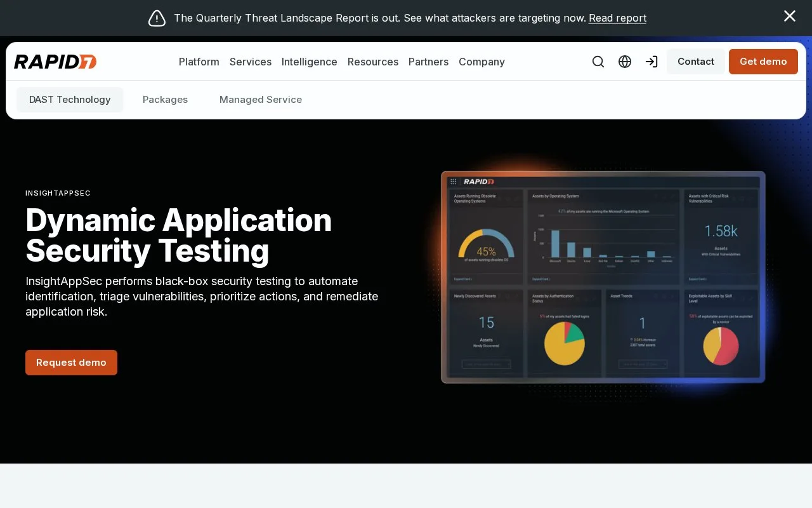812x508 pixels.
Task: Switch to the Packages tab
Action: point(165,100)
